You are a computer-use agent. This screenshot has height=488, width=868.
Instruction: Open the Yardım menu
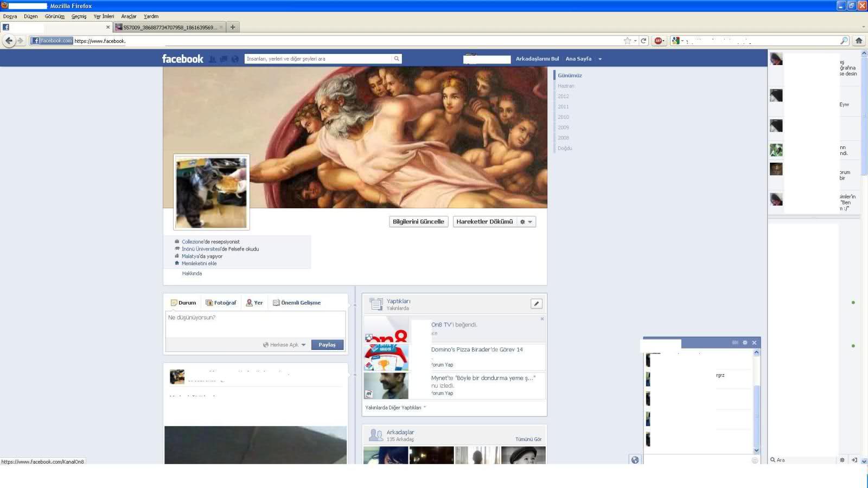[151, 16]
